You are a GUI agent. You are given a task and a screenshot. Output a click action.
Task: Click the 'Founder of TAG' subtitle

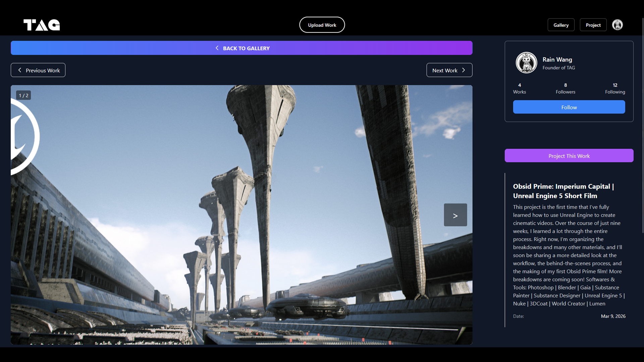(x=559, y=68)
